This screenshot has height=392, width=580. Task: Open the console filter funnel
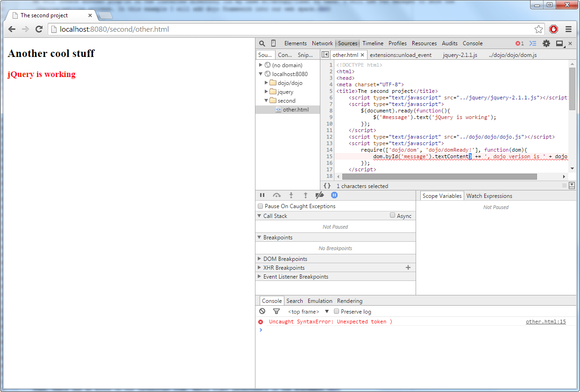tap(276, 311)
